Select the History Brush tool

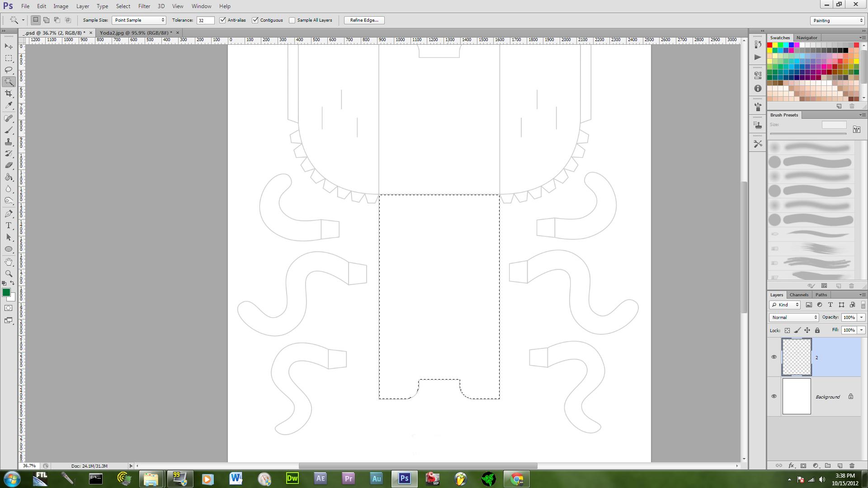coord(9,154)
